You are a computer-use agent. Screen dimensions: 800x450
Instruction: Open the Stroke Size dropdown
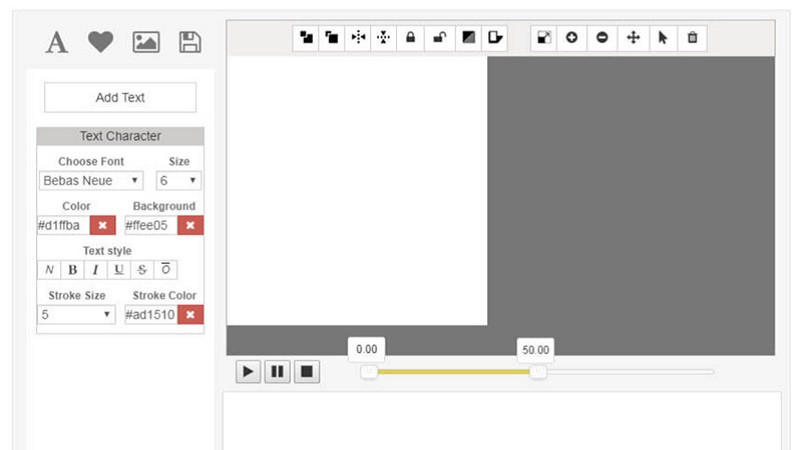point(76,314)
